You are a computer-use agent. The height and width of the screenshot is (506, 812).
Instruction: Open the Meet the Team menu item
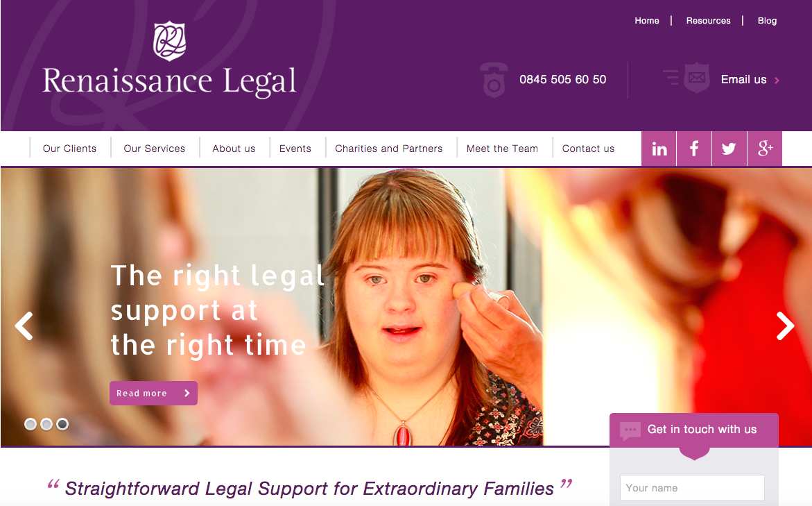point(502,149)
